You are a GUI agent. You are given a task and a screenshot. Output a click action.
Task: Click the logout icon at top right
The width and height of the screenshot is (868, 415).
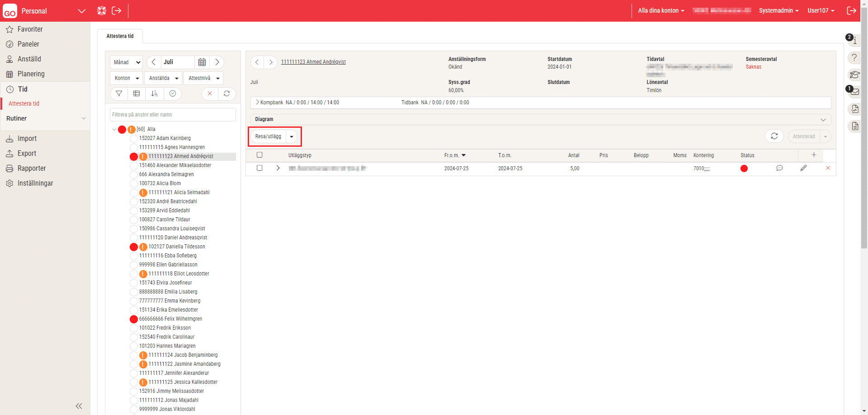[851, 10]
